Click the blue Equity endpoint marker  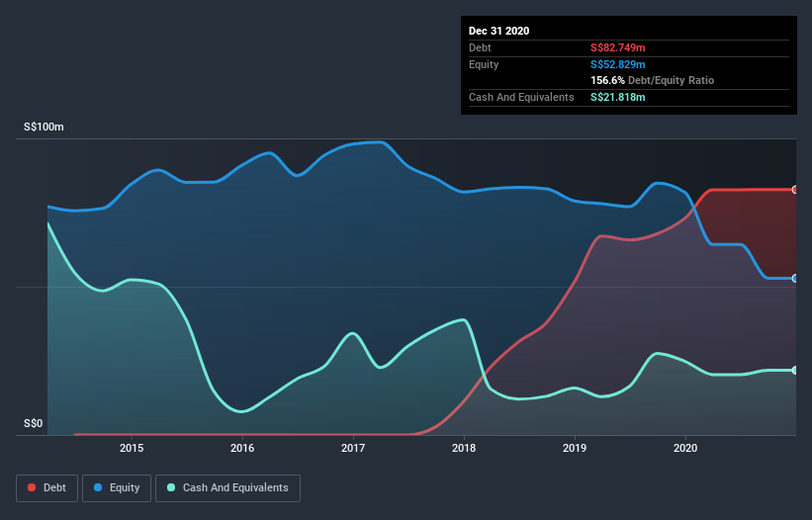[x=795, y=279]
